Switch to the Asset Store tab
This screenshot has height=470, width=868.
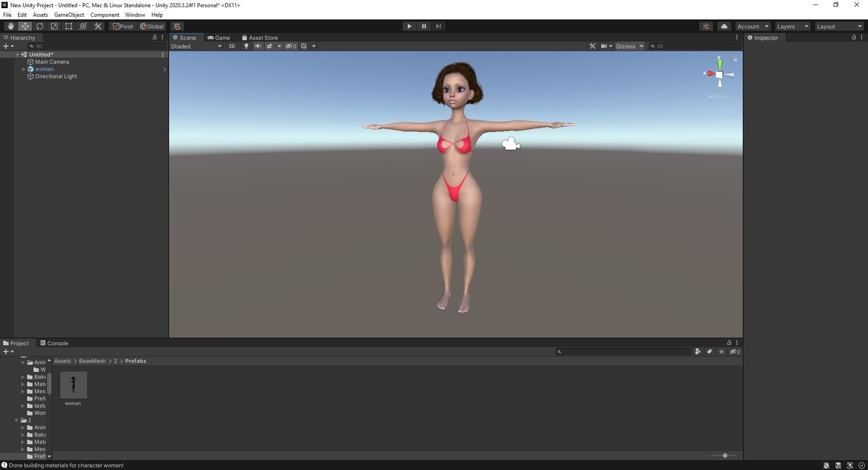260,38
